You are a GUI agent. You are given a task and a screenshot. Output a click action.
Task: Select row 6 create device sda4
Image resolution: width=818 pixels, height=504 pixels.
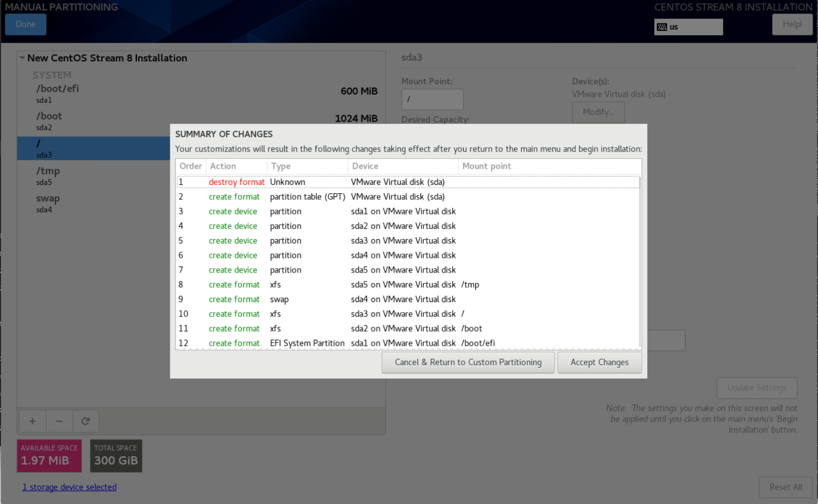pyautogui.click(x=408, y=256)
